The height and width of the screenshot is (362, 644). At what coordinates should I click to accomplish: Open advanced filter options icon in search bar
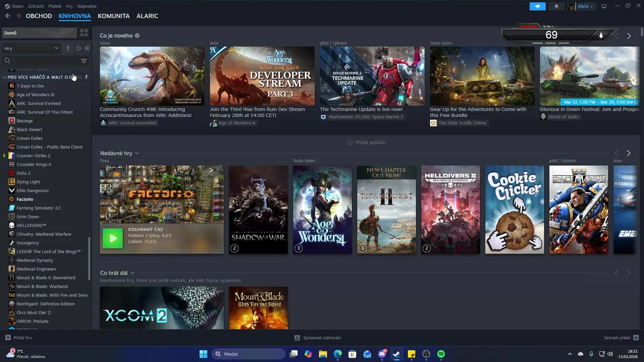click(x=84, y=61)
